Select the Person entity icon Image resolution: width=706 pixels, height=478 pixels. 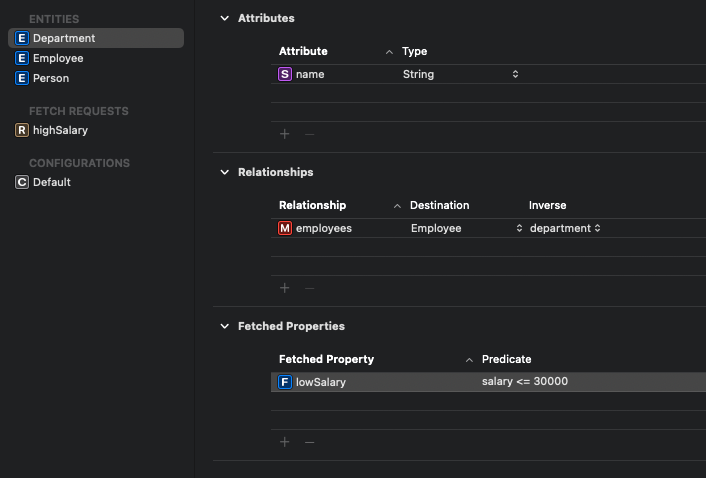click(x=22, y=78)
